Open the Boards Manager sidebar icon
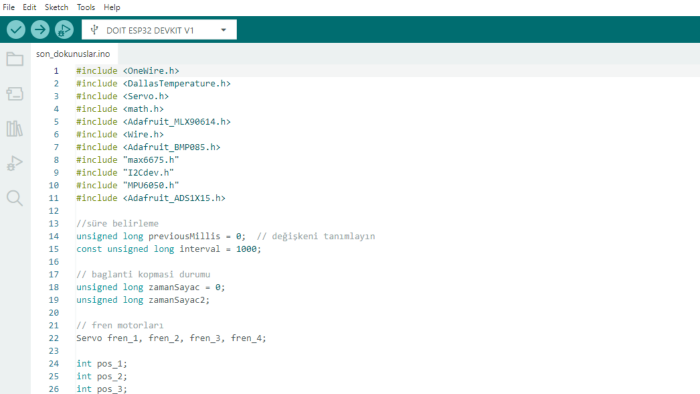Screen dimensions: 700x394 coord(15,94)
